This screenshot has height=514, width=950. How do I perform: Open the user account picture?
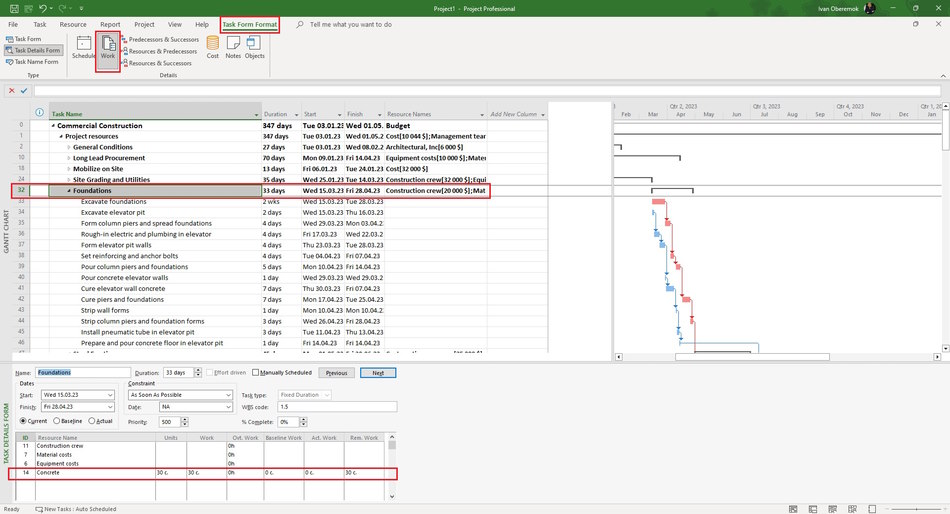(870, 8)
